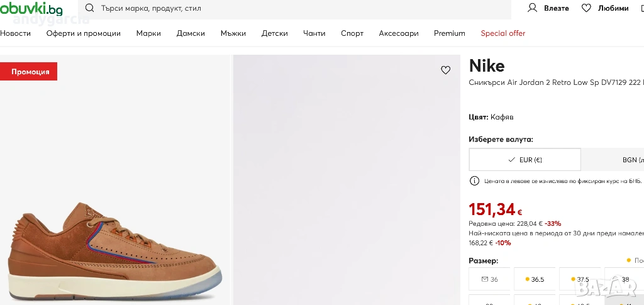The image size is (644, 305).
Task: Click the favorites heart icon in header
Action: tap(586, 8)
